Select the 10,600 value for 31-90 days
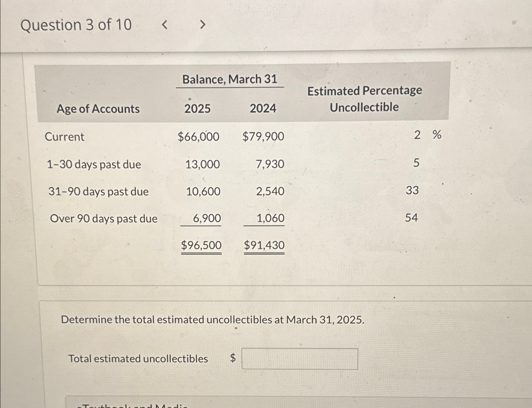 [203, 192]
